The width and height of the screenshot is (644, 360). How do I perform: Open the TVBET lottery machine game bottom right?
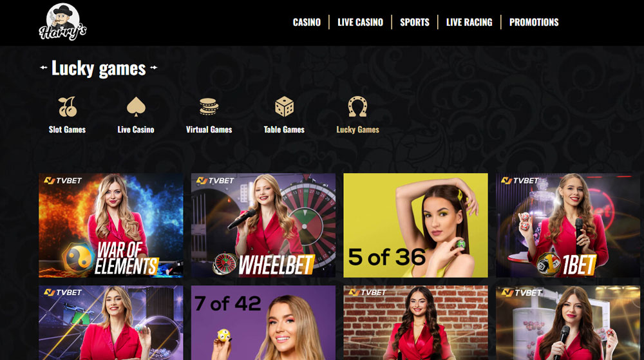tap(568, 323)
